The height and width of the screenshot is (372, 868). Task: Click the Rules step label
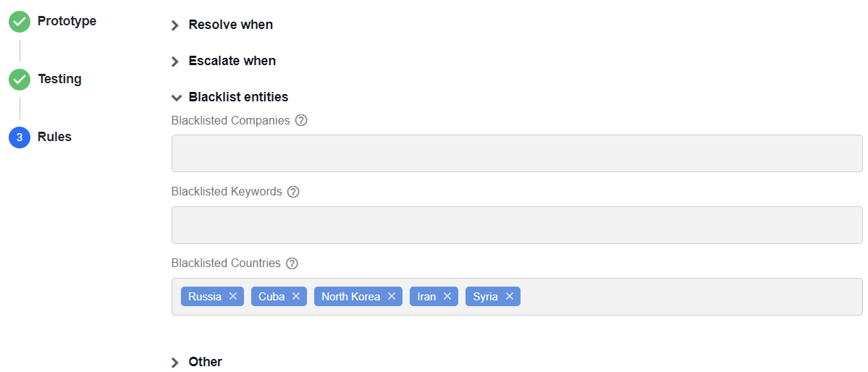[x=55, y=137]
